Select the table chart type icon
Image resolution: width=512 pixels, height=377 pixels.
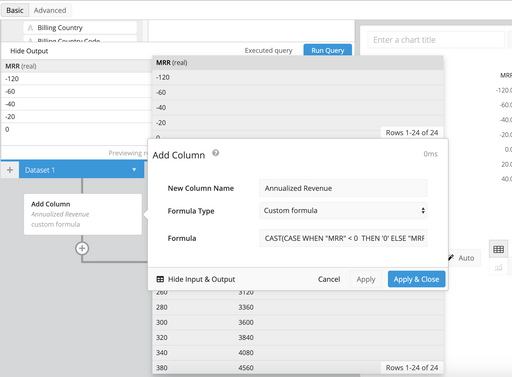pyautogui.click(x=498, y=249)
